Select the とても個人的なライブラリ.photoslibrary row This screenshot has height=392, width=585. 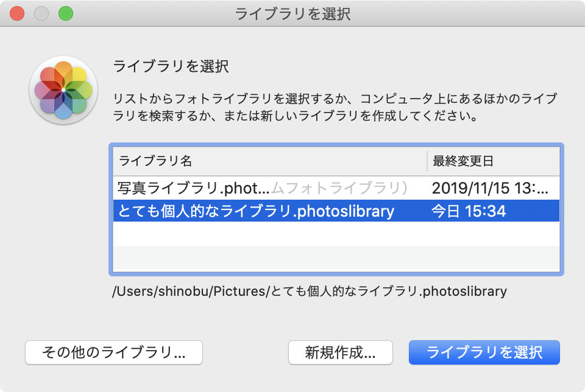coord(336,211)
